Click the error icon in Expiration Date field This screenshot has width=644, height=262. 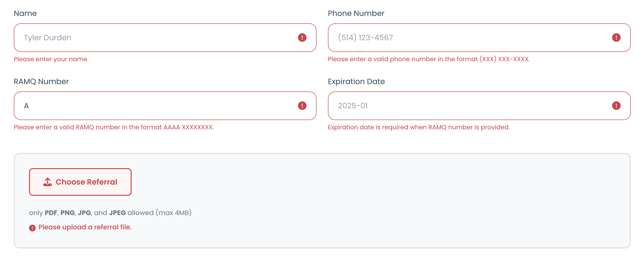pyautogui.click(x=616, y=106)
